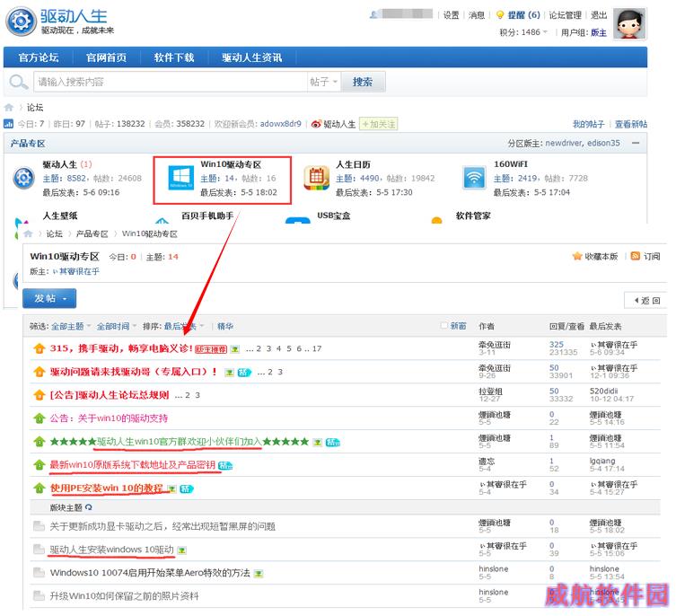Open the user avatar picture
The image size is (676, 616).
tap(629, 23)
